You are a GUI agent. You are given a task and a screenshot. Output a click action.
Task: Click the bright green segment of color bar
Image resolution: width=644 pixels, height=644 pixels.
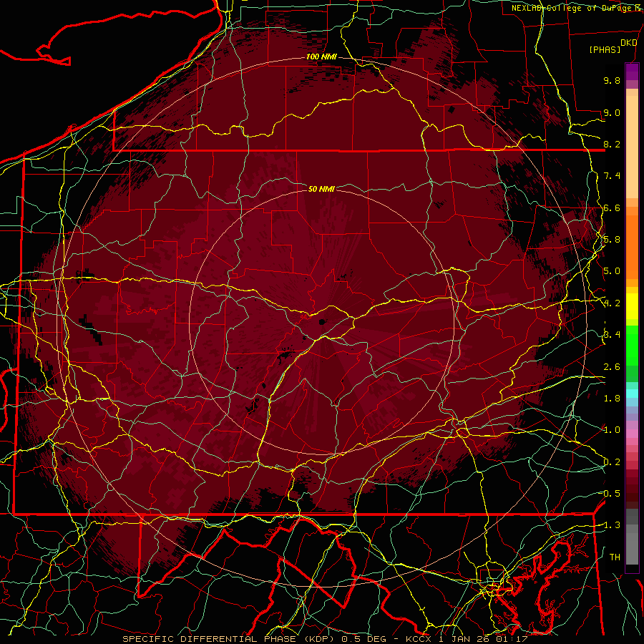pos(632,346)
